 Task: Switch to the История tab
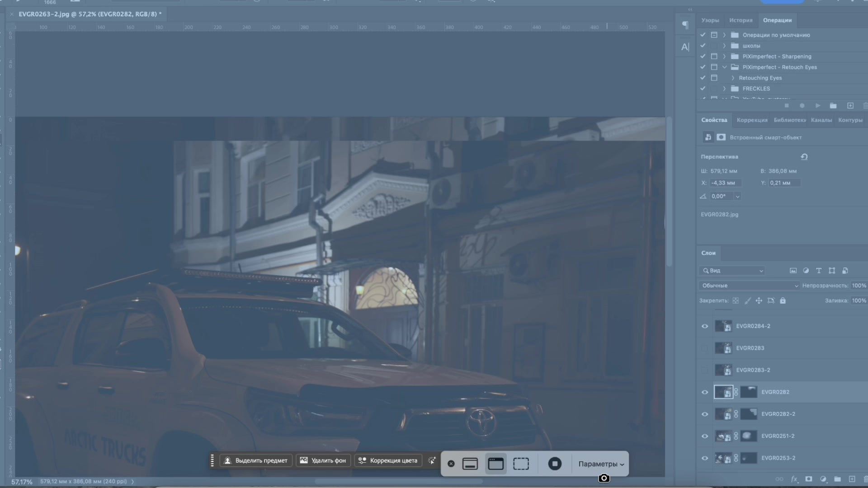click(741, 20)
